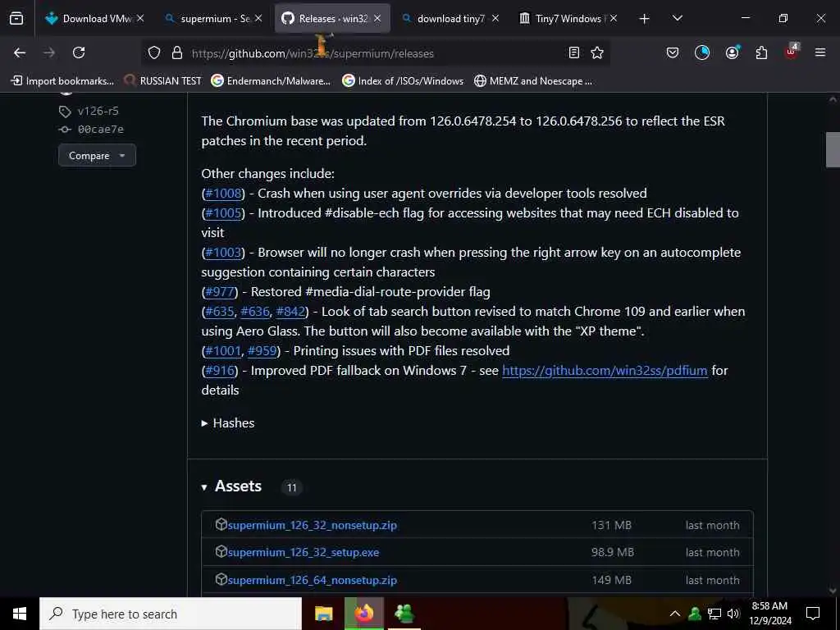
Task: Click the v126-r5 tag icon
Action: click(65, 112)
